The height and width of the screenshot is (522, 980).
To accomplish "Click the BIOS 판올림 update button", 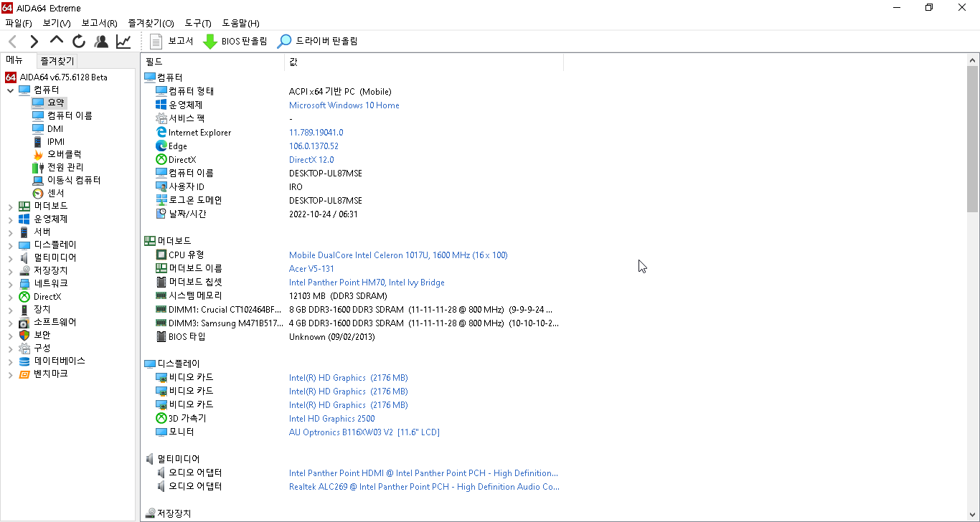I will pos(235,42).
